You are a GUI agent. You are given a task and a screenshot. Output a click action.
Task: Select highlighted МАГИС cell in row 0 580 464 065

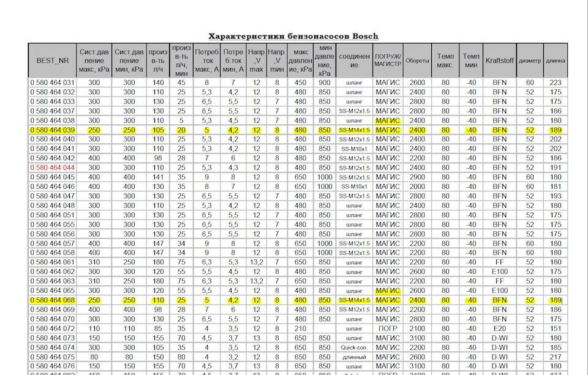388,291
